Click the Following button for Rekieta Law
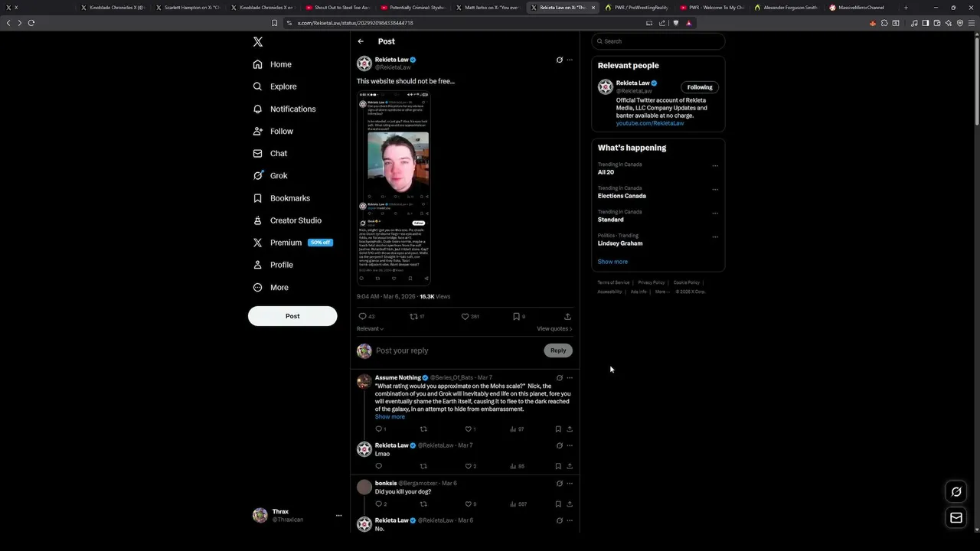 tap(700, 87)
